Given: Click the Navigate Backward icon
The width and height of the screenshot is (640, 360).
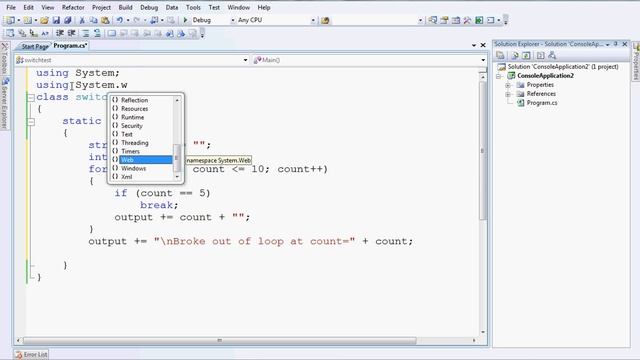Looking at the screenshot, I should pos(154,20).
